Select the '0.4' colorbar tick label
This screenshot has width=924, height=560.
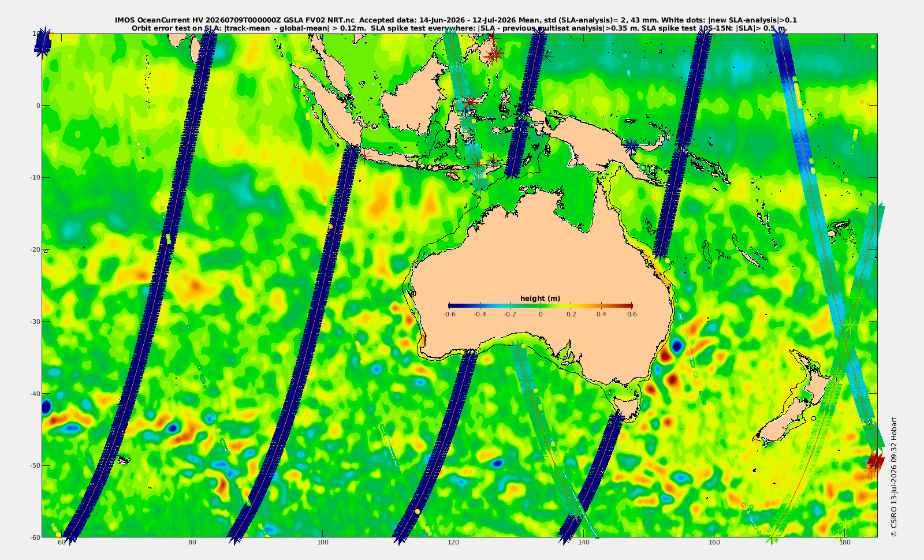pos(601,315)
